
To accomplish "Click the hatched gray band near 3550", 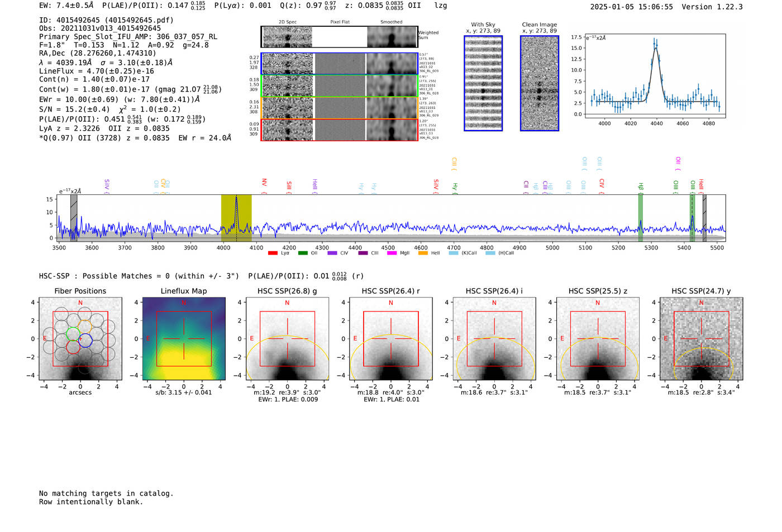I will (x=74, y=218).
